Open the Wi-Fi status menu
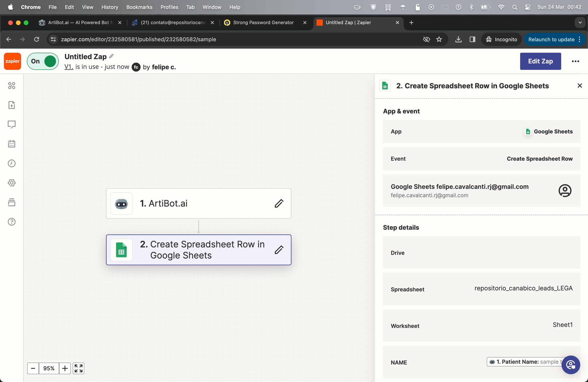588x382 pixels. [501, 7]
